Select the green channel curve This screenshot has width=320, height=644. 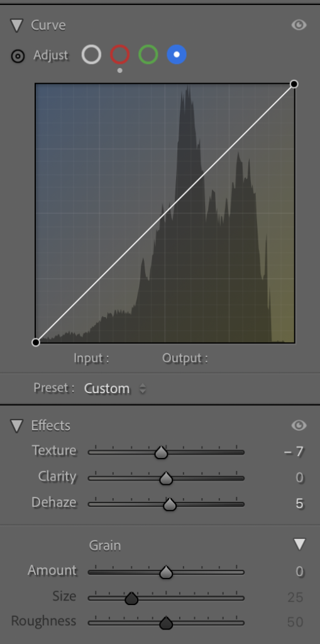148,55
